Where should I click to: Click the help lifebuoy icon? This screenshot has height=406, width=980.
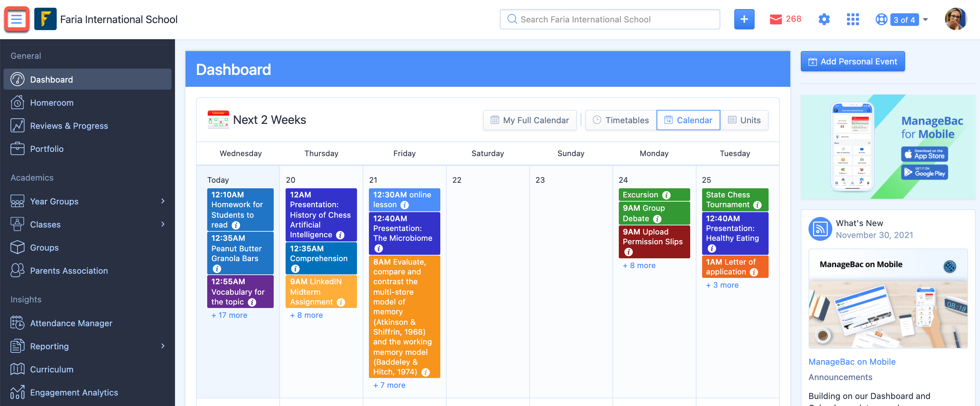(881, 19)
